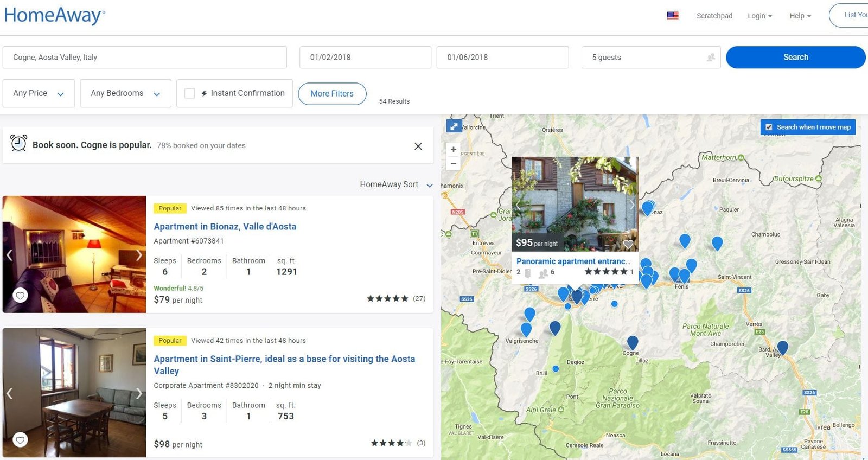Open the check-out date 01/06/2018 field
The height and width of the screenshot is (460, 868).
pyautogui.click(x=502, y=58)
